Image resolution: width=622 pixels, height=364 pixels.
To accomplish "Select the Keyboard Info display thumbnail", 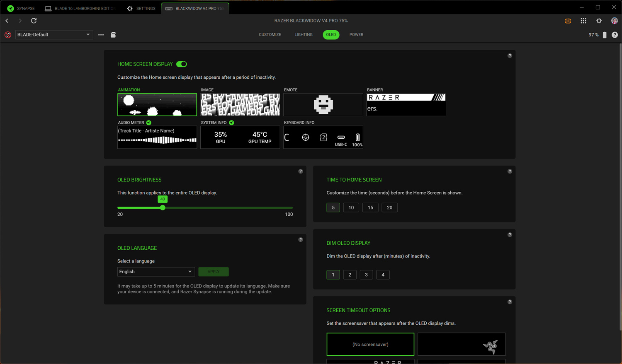I will [x=323, y=137].
